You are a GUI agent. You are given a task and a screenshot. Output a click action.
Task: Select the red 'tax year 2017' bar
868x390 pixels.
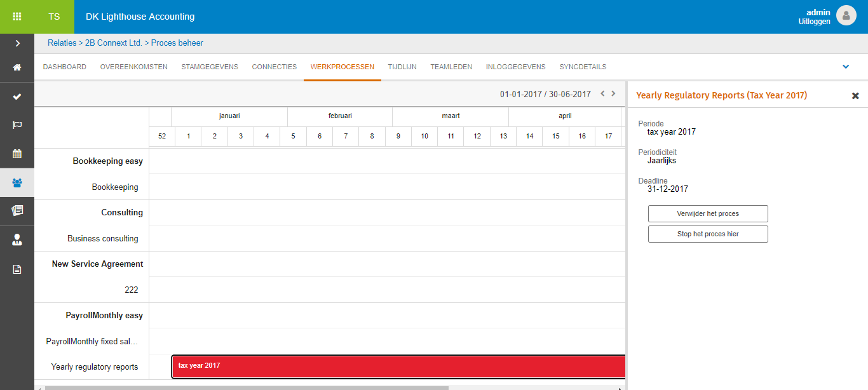tap(398, 366)
